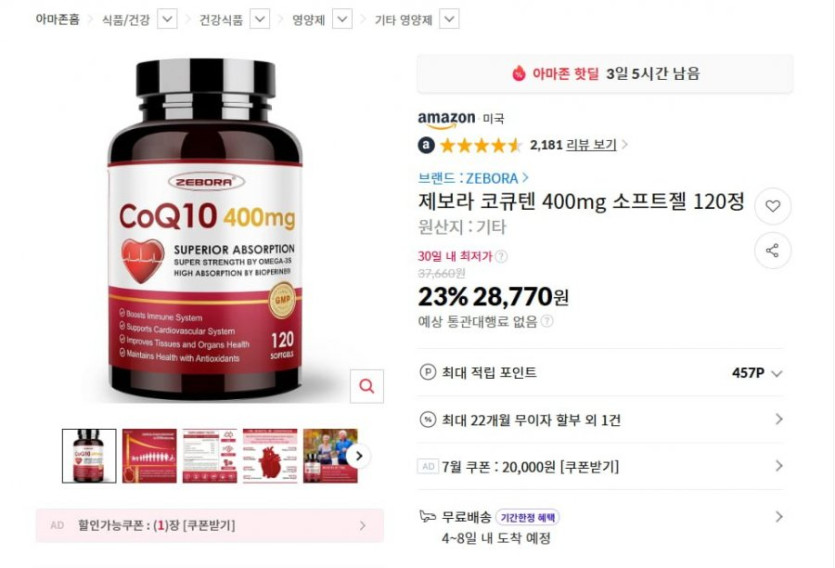Open the 무료배송 delivery details arrow
The image size is (835, 568).
tap(779, 516)
